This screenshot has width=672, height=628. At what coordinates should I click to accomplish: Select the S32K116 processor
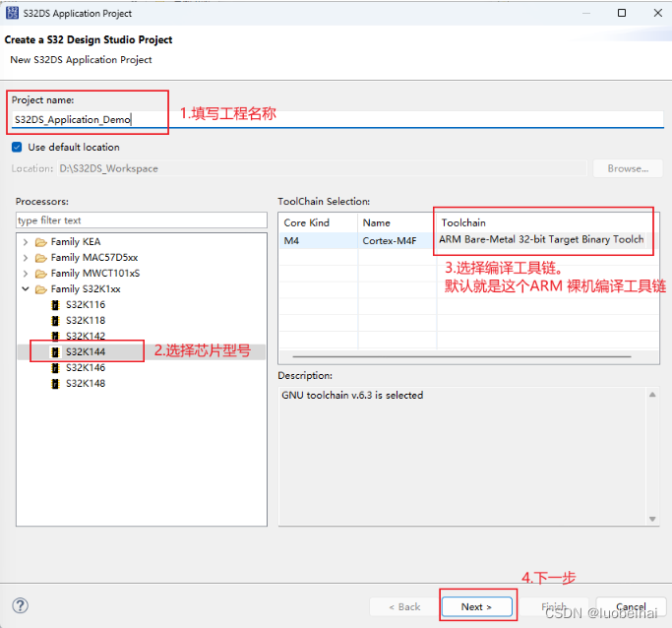86,305
